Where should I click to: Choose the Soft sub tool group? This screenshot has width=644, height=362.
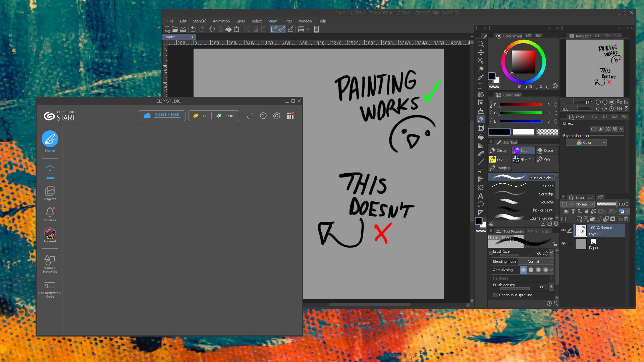point(523,150)
